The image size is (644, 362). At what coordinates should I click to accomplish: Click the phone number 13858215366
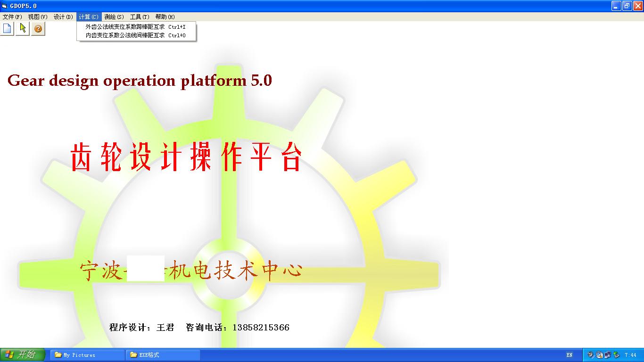[x=261, y=327]
